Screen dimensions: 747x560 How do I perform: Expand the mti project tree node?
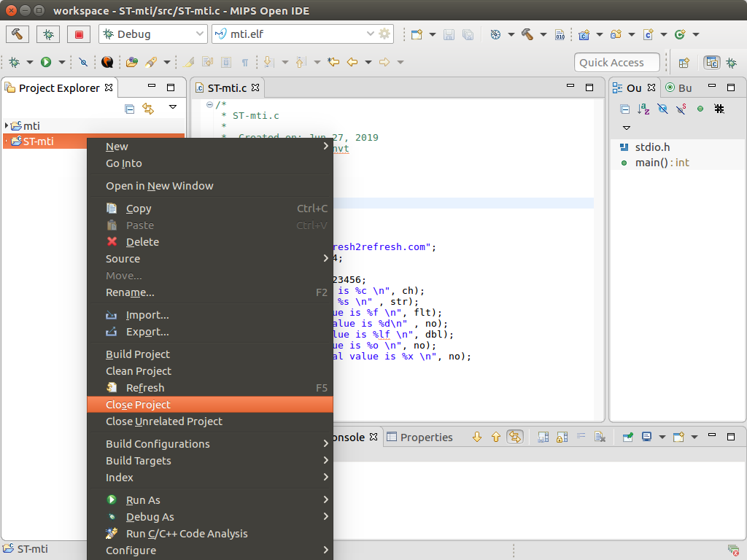6,125
